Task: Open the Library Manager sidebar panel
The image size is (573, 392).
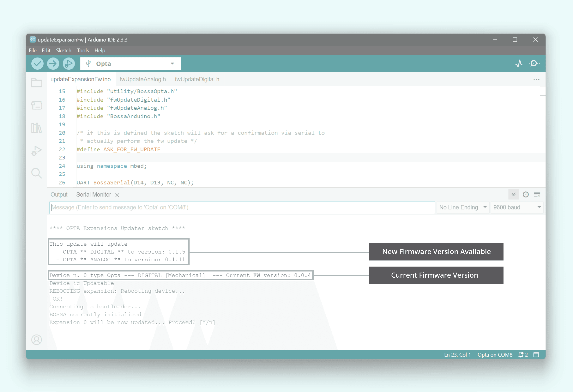Action: [37, 128]
